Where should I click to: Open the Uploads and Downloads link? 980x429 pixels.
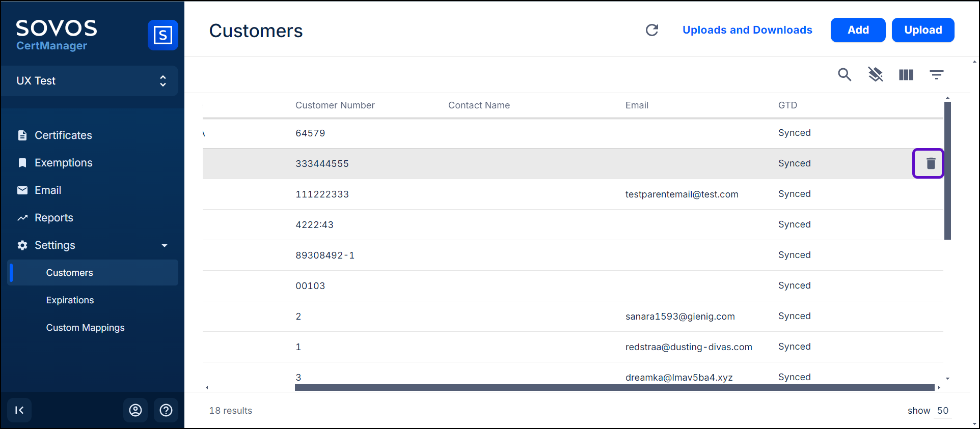pyautogui.click(x=747, y=30)
